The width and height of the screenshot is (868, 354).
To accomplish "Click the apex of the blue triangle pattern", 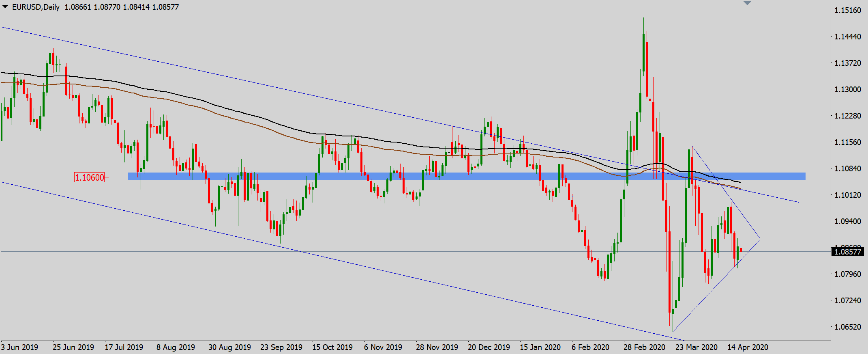I will [x=760, y=239].
